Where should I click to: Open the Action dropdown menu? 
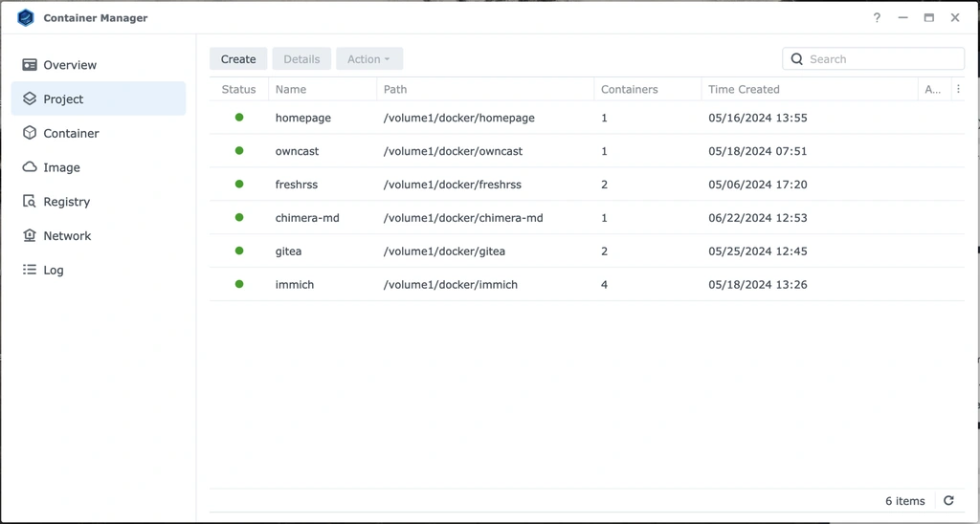pyautogui.click(x=369, y=58)
